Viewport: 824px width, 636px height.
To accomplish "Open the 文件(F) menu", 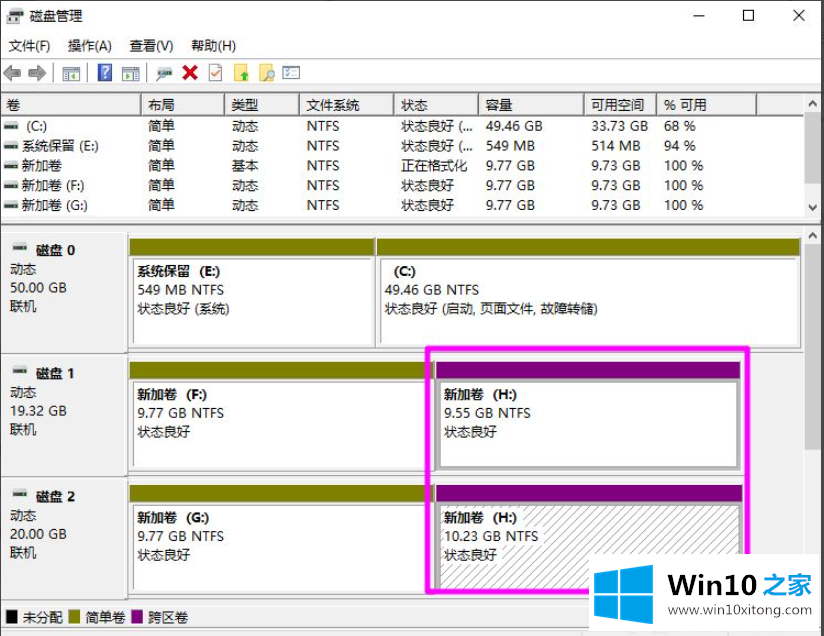I will [29, 46].
